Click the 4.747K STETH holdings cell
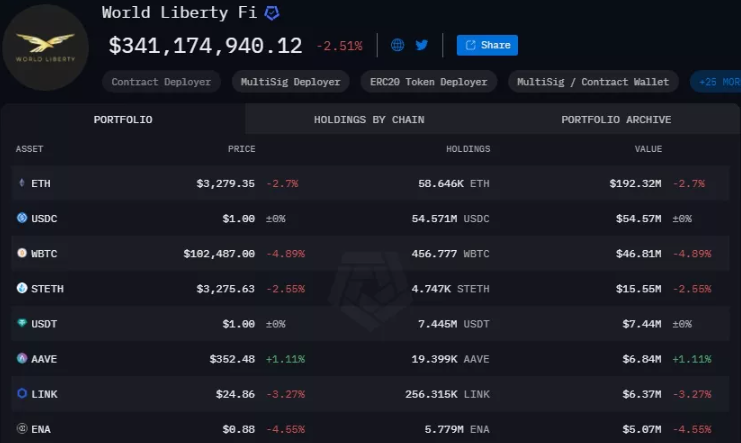Image resolution: width=741 pixels, height=443 pixels. [x=450, y=288]
